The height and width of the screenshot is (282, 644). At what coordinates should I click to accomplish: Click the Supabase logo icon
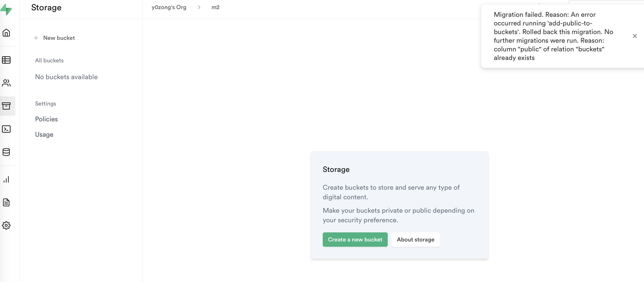pyautogui.click(x=6, y=10)
